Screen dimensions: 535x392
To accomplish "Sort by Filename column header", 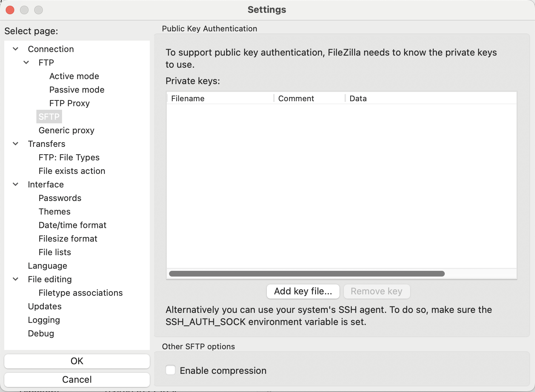I will point(188,98).
